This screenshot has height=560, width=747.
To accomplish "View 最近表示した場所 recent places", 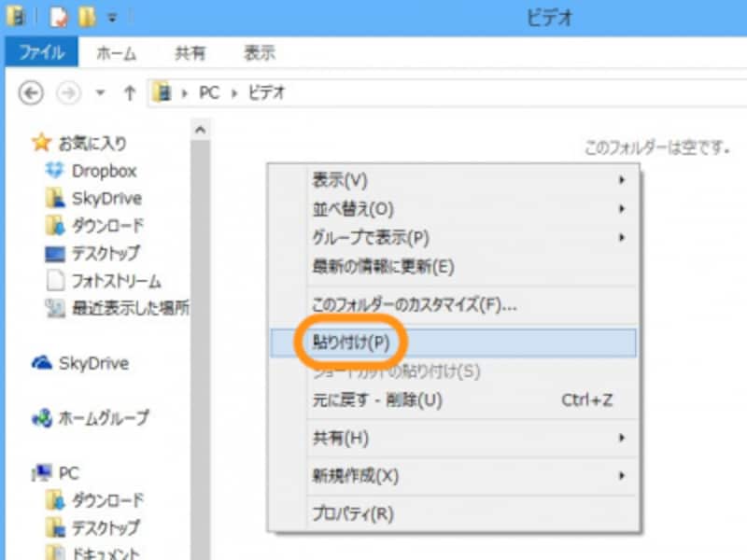I will point(121,308).
